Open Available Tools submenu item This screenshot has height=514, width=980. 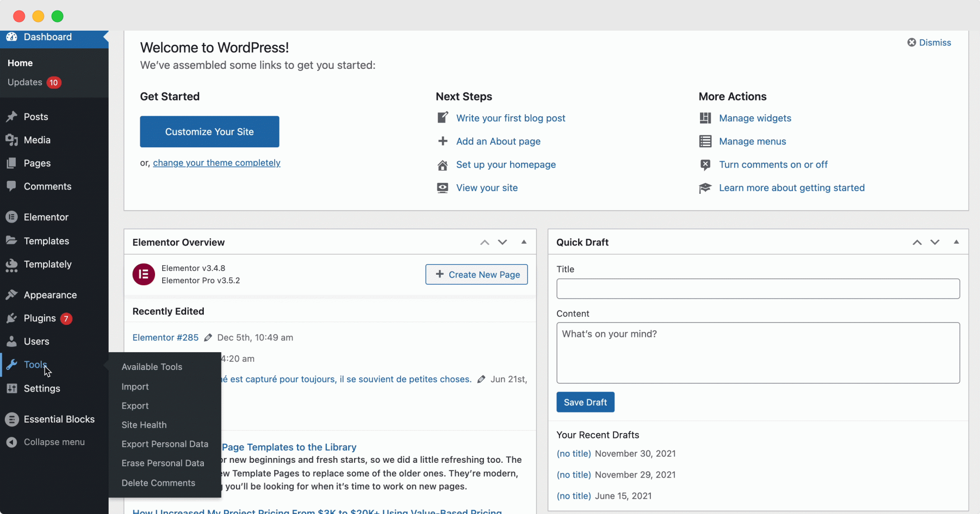[152, 367]
